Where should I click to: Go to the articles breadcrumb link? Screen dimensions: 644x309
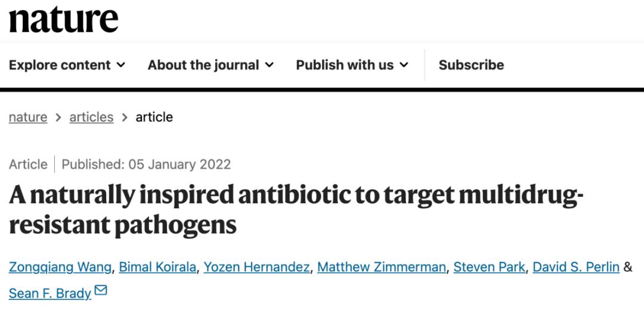pyautogui.click(x=91, y=117)
